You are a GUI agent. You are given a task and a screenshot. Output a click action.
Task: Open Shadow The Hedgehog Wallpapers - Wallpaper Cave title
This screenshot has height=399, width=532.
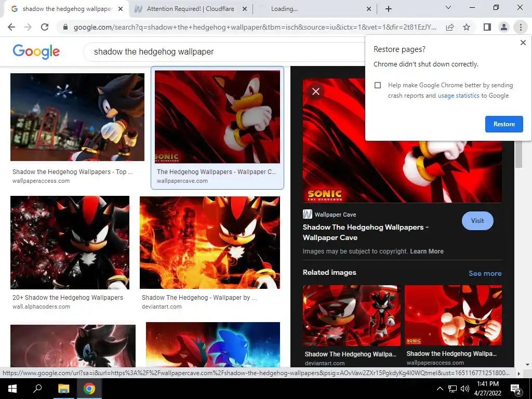point(365,232)
